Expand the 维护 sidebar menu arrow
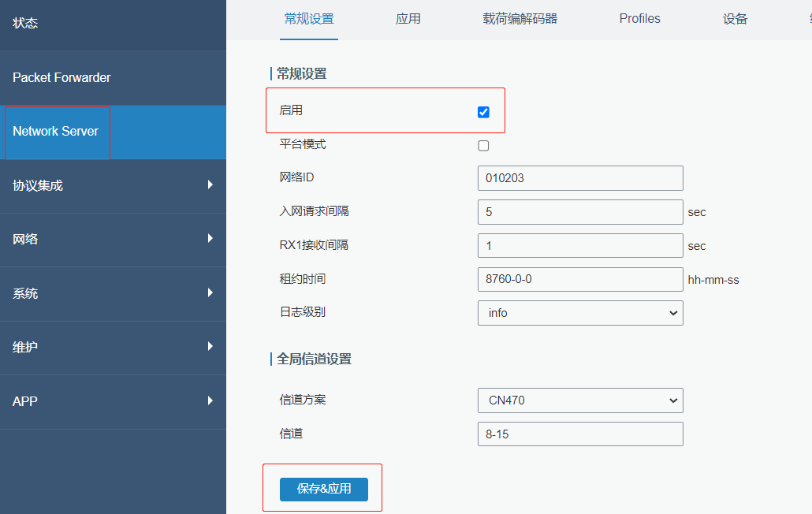Image resolution: width=812 pixels, height=514 pixels. pyautogui.click(x=210, y=346)
